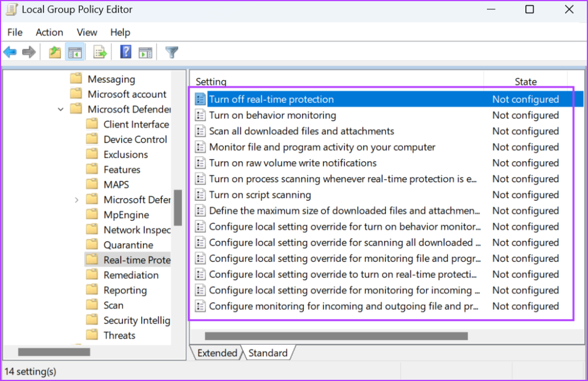The height and width of the screenshot is (381, 588).
Task: Toggle Show/Hide Console Tree icon
Action: pyautogui.click(x=75, y=52)
